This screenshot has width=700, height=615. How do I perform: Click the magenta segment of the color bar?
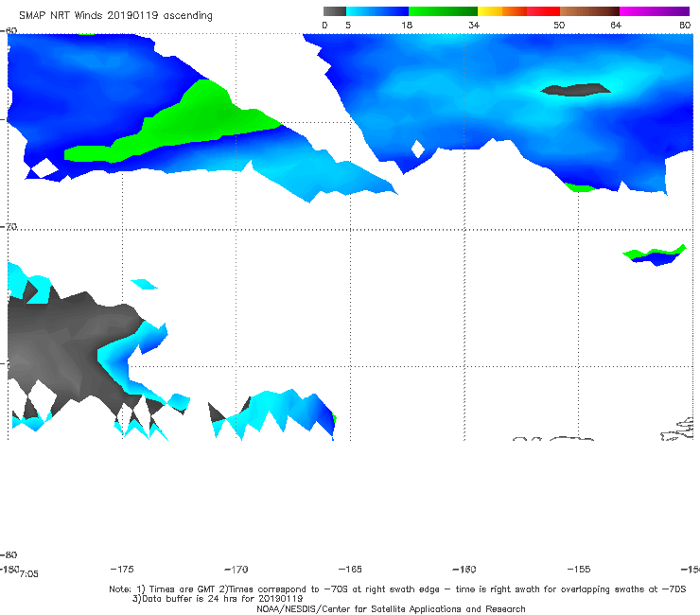tap(655, 11)
